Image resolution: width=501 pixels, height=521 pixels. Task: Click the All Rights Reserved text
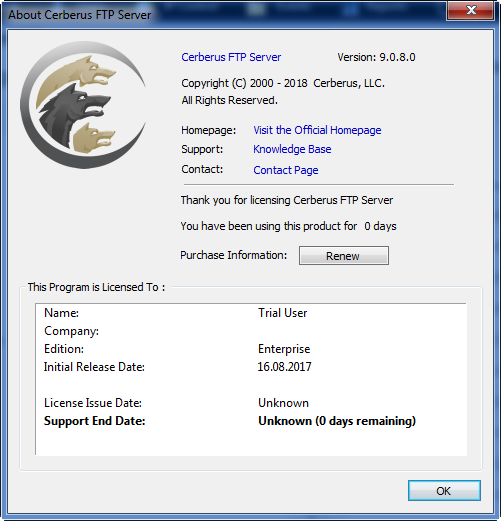pyautogui.click(x=229, y=100)
